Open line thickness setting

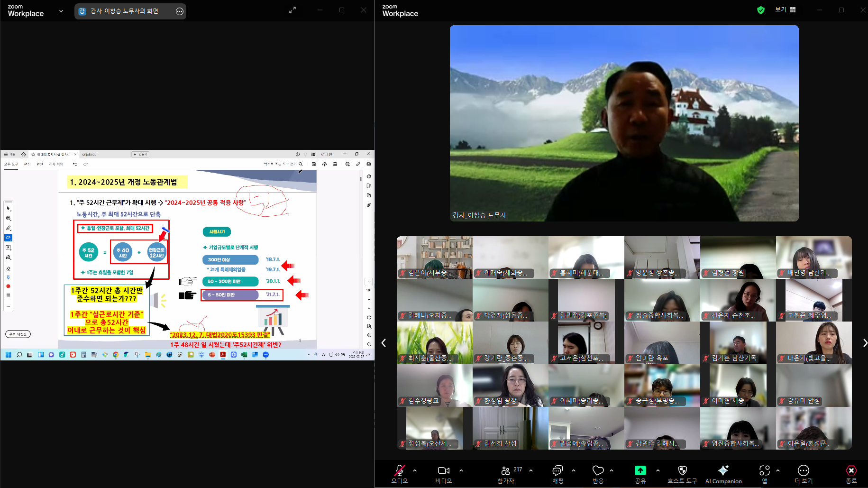pyautogui.click(x=8, y=295)
